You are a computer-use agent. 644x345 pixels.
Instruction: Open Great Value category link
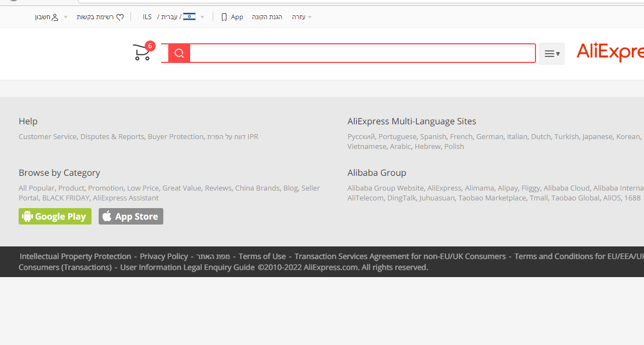181,188
